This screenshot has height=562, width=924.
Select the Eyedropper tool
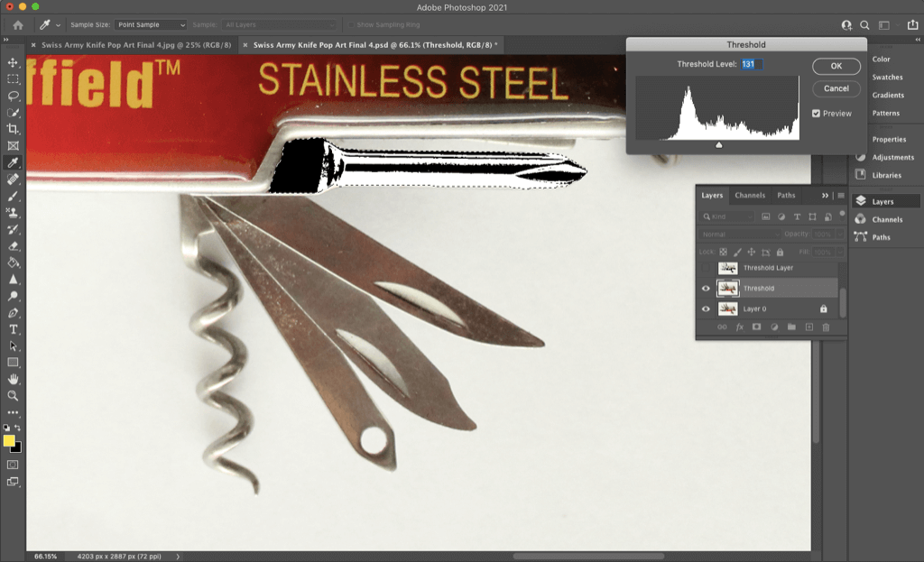13,163
